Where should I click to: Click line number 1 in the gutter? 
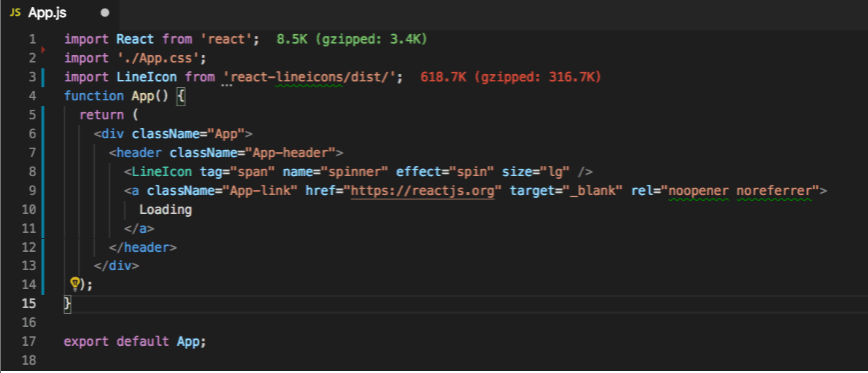pyautogui.click(x=33, y=39)
